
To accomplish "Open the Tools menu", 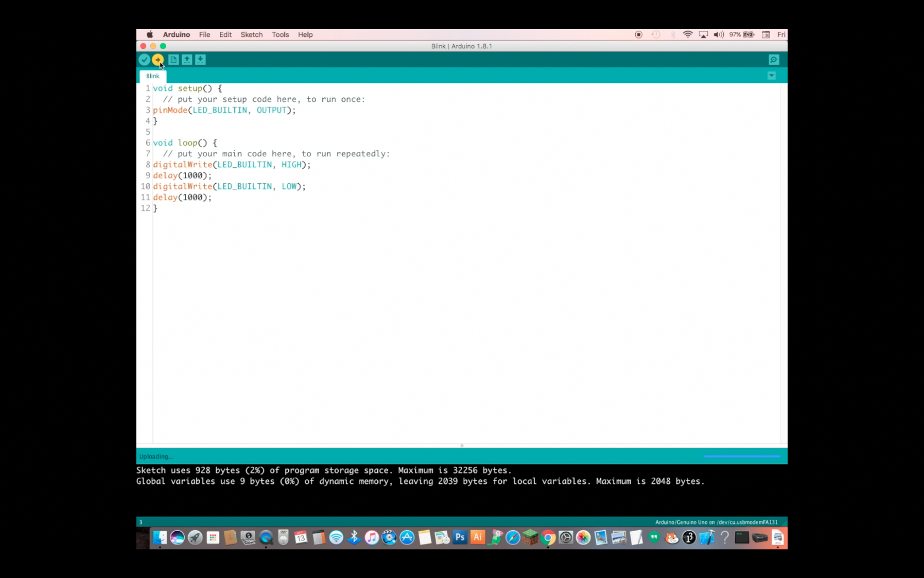I will click(x=280, y=35).
